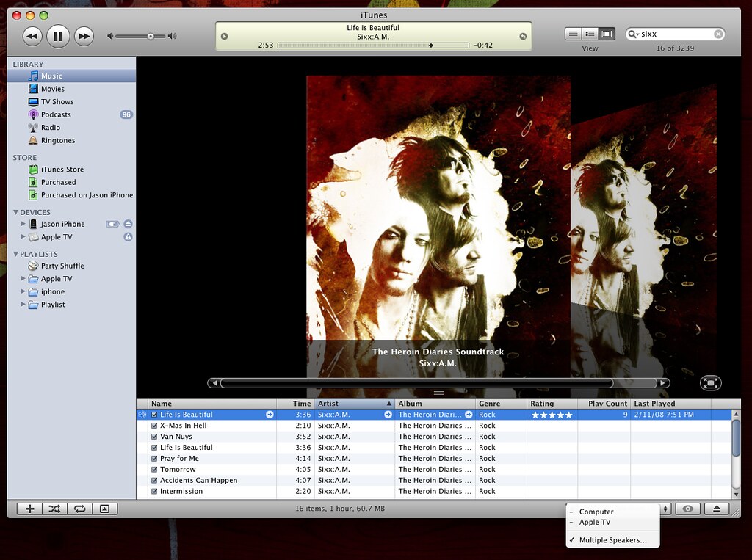
Task: Click the right arrow in the now-playing display
Action: click(523, 37)
